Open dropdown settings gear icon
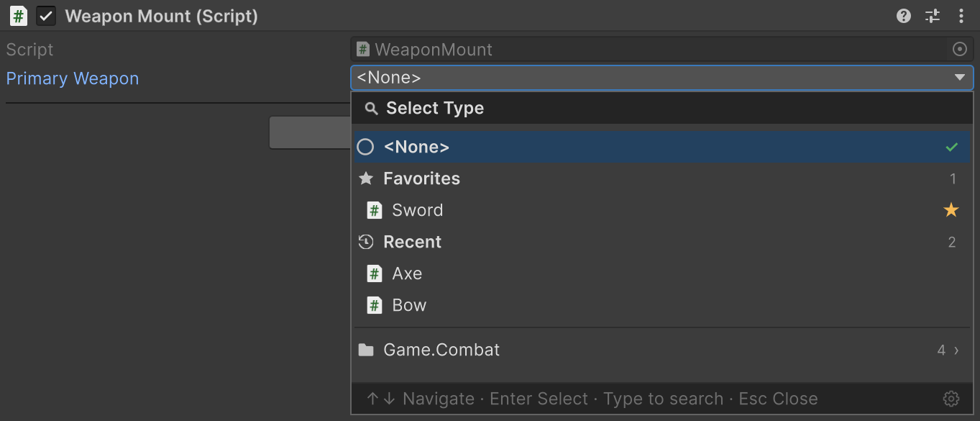 click(951, 399)
